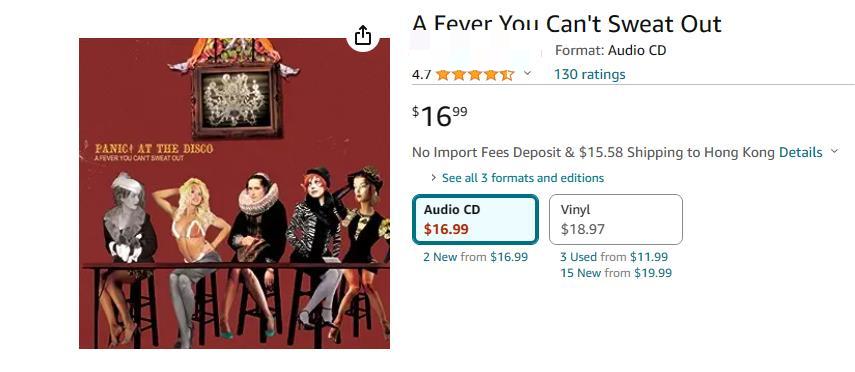855x372 pixels.
Task: Click the Vinyl $18.97 price text
Action: point(582,229)
